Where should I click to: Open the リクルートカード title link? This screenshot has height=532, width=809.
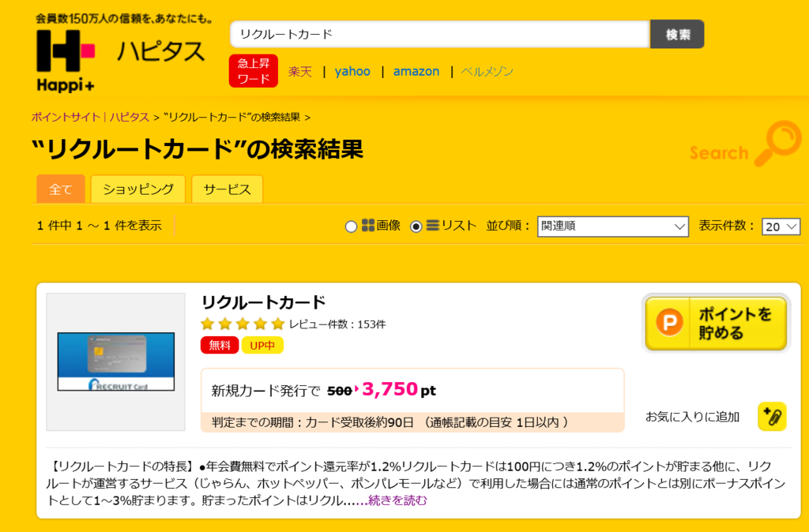[263, 302]
